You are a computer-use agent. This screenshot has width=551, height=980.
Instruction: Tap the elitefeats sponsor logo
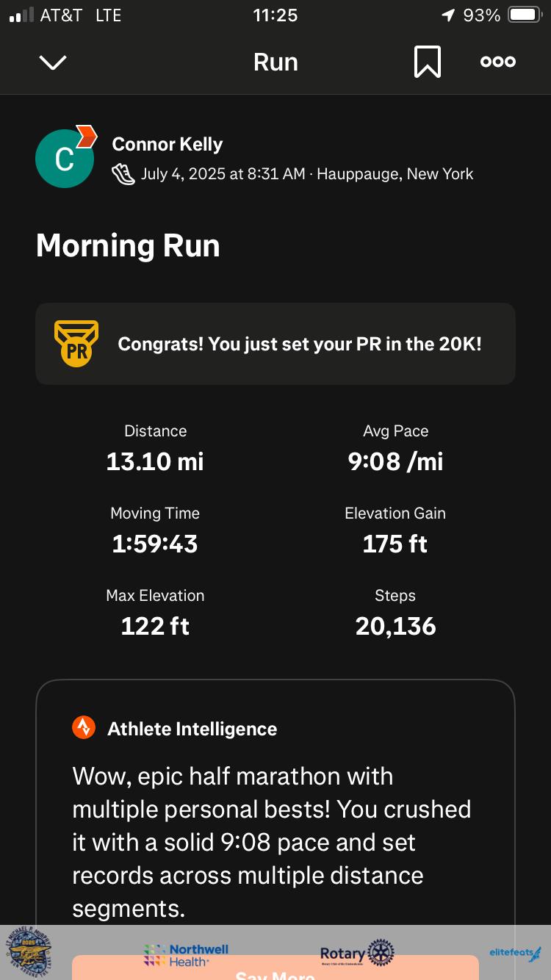[x=515, y=954]
